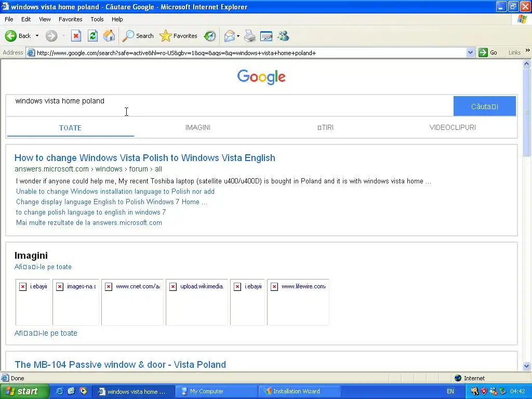Screen dimensions: 532x399
Task: Open the Back button history dropdown arrow
Action: coord(37,36)
